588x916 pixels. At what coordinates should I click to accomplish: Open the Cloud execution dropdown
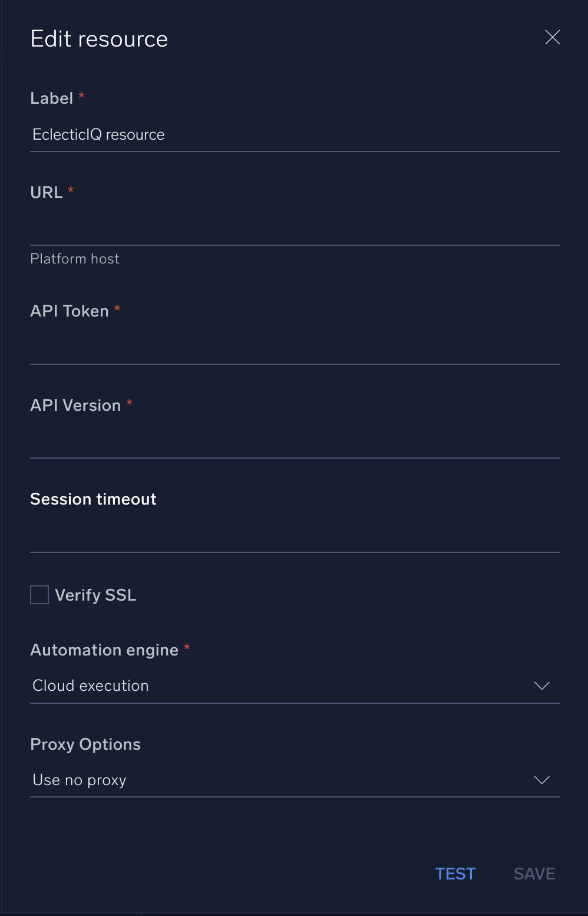283,686
